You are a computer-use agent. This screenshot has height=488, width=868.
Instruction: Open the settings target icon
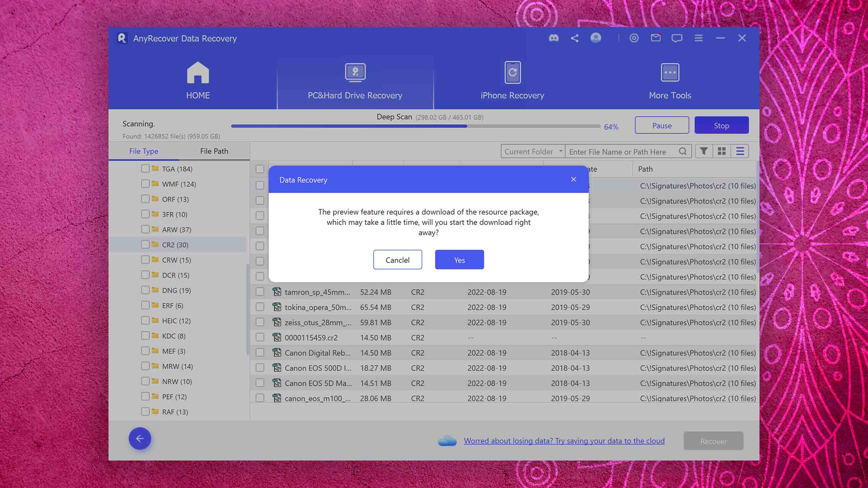click(x=634, y=38)
